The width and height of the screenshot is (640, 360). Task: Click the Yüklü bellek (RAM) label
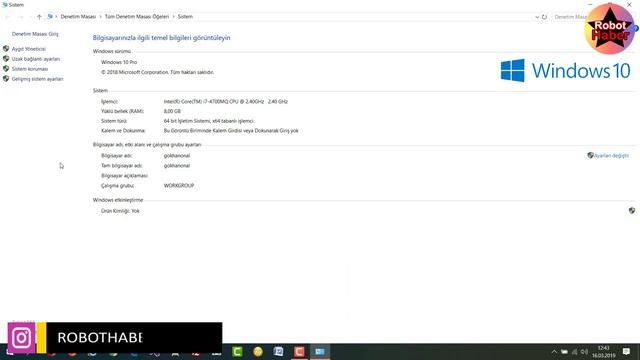point(122,111)
